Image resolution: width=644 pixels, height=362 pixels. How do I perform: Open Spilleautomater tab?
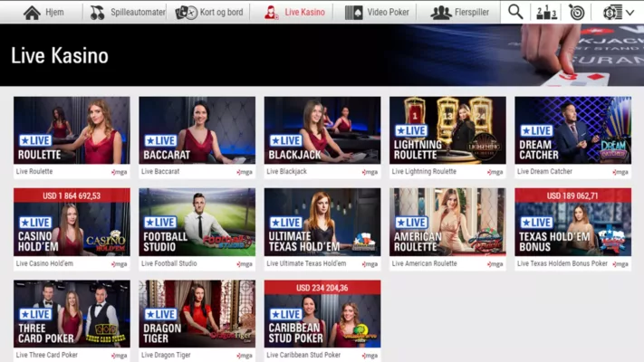tap(128, 13)
